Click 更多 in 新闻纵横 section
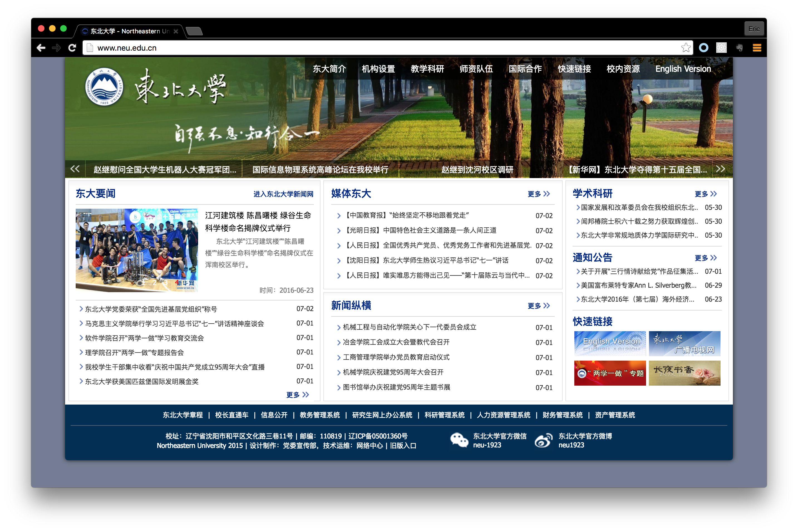This screenshot has width=798, height=532. coord(539,306)
